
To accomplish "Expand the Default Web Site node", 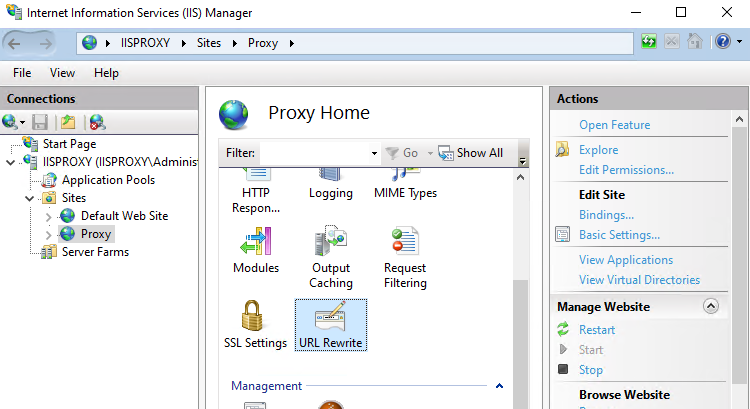I will [x=48, y=217].
